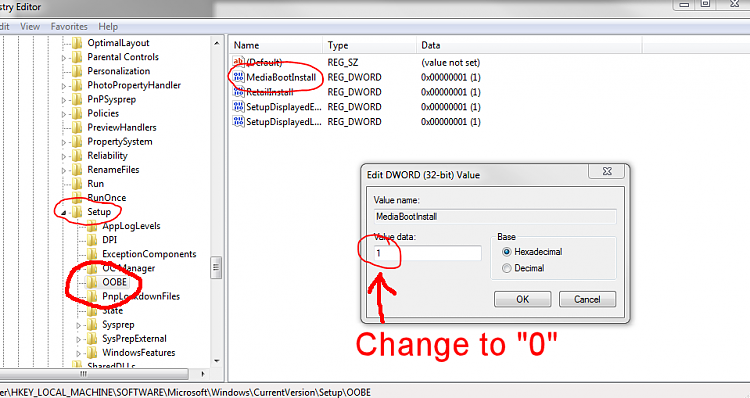Select the PnPSysprep folder icon
This screenshot has height=398, width=750.
(77, 100)
